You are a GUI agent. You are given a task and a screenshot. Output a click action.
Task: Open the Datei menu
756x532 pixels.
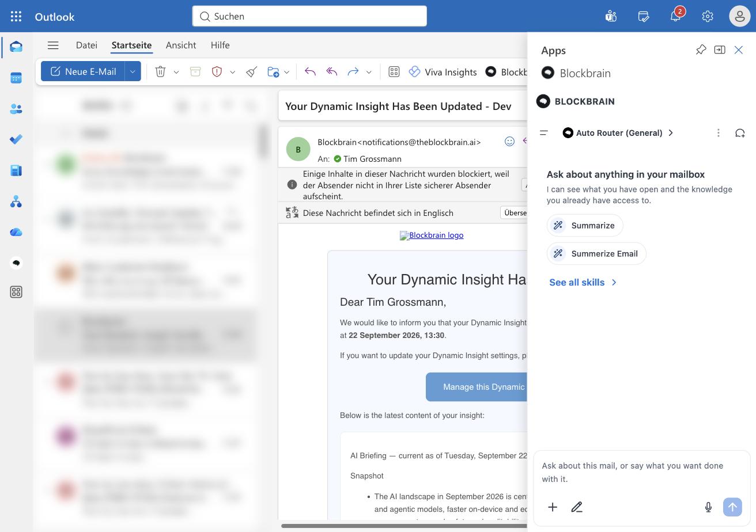86,45
